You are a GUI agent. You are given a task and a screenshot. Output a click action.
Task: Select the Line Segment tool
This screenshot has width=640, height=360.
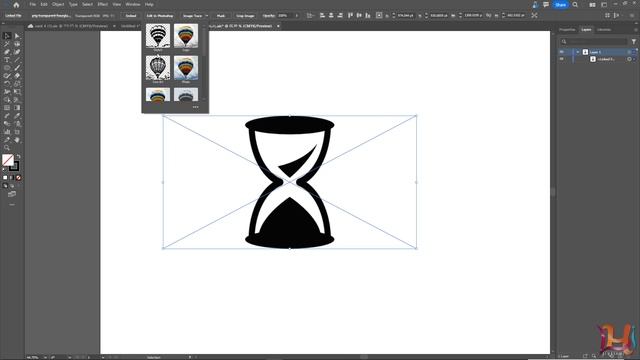[17, 60]
